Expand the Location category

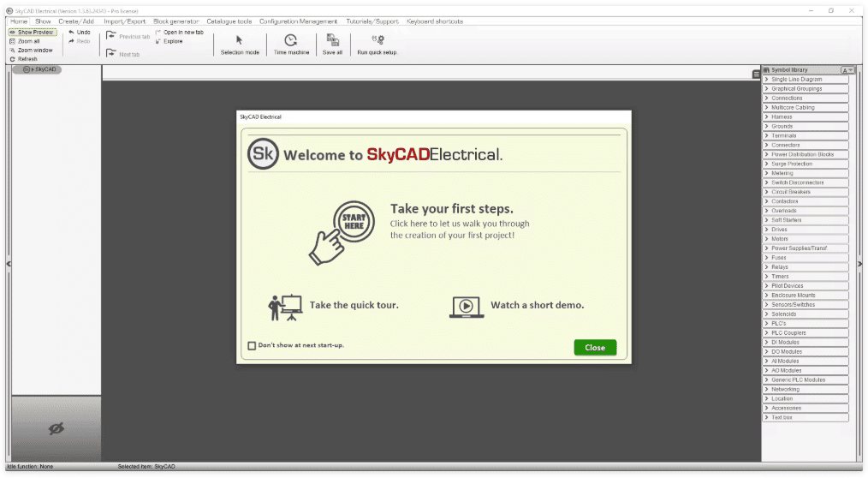click(x=806, y=399)
